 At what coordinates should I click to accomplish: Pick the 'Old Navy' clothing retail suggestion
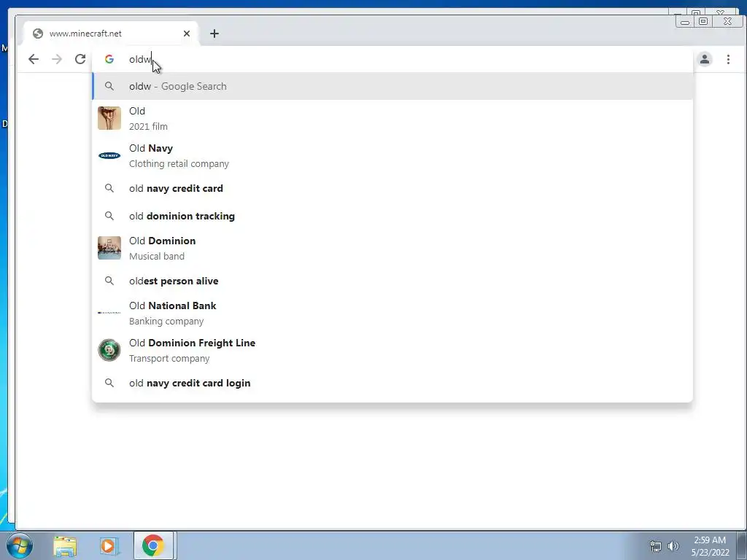pyautogui.click(x=392, y=156)
